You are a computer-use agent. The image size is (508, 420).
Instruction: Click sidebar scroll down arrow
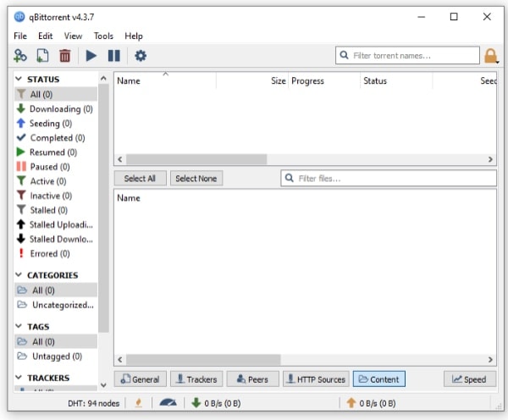click(x=103, y=385)
